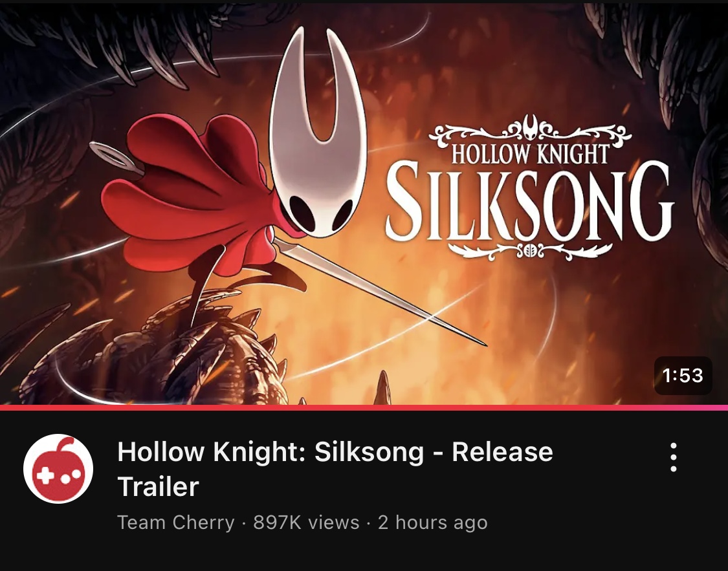Click the red watched progress bar

(325, 408)
